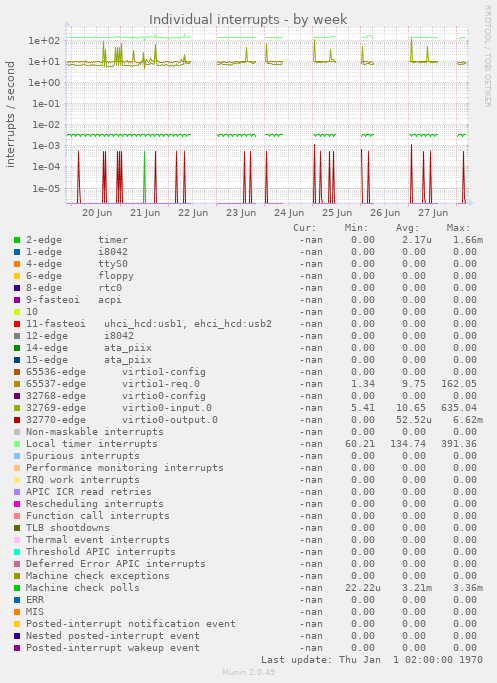Select the '65536-edge virtio1-config' legend entry
The height and width of the screenshot is (683, 497).
pyautogui.click(x=116, y=372)
